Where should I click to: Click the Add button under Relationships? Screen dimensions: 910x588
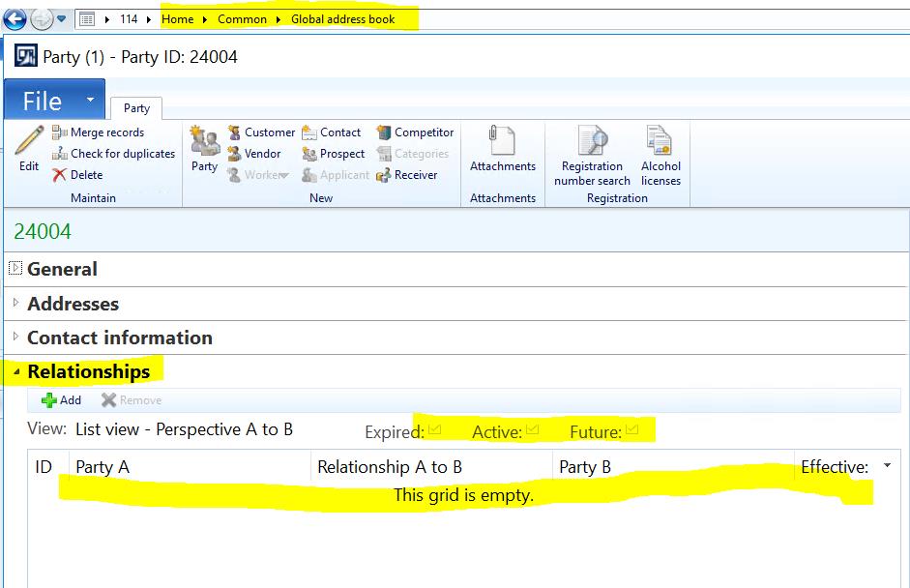pos(59,399)
